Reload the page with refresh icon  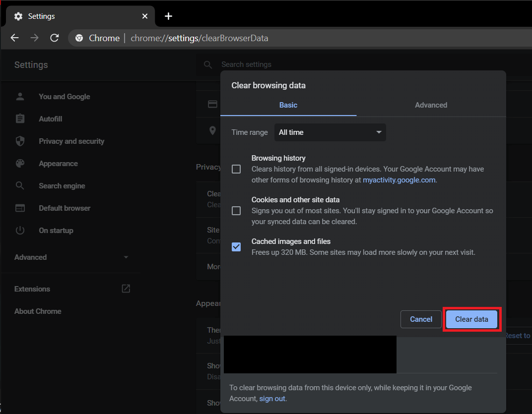click(x=55, y=38)
